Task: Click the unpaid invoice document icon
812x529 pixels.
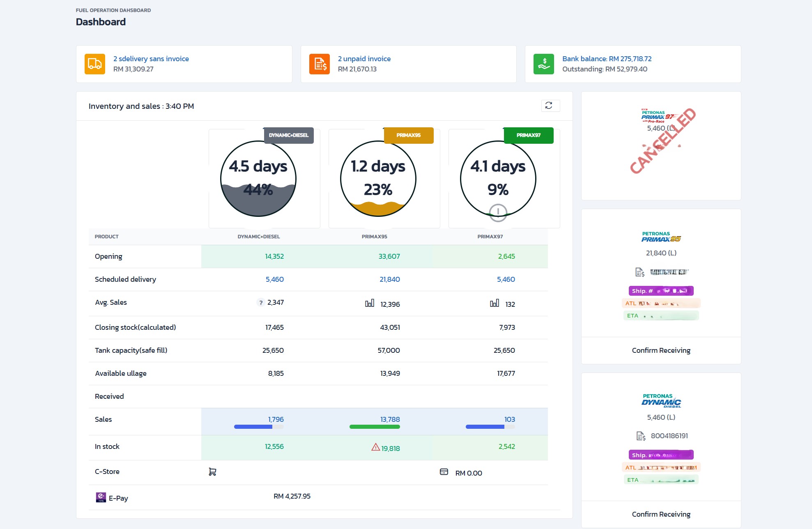Action: 320,64
